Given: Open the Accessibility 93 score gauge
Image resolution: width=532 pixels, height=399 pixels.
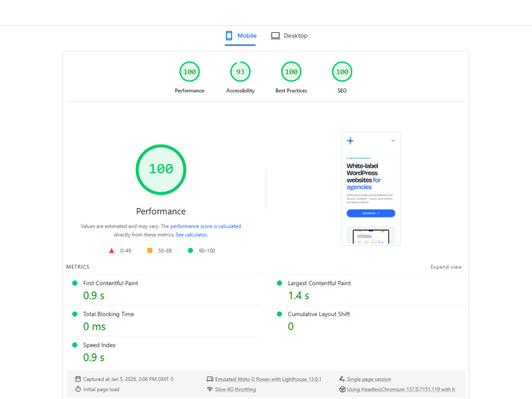Looking at the screenshot, I should 240,72.
